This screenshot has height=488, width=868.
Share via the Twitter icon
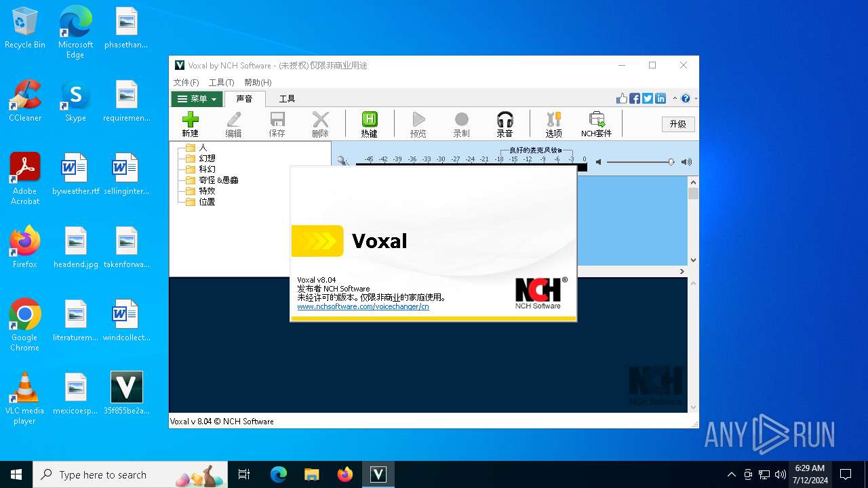(648, 98)
